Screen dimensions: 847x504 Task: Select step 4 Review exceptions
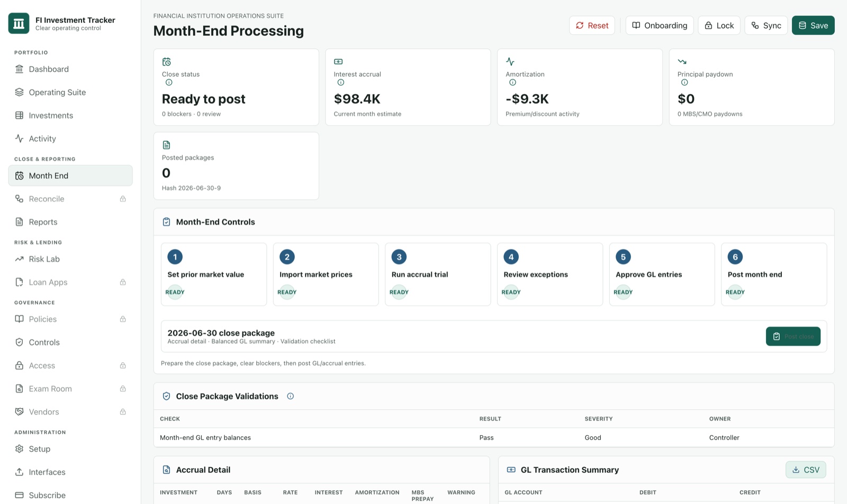550,274
